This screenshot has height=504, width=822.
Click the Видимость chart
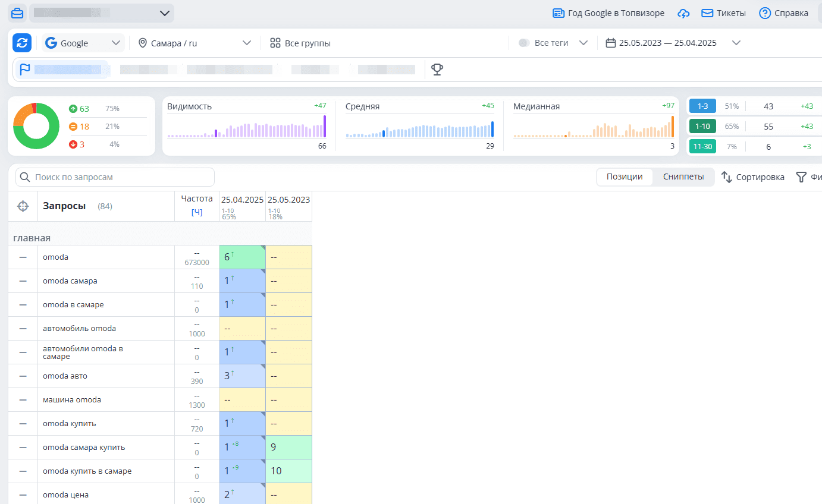247,126
